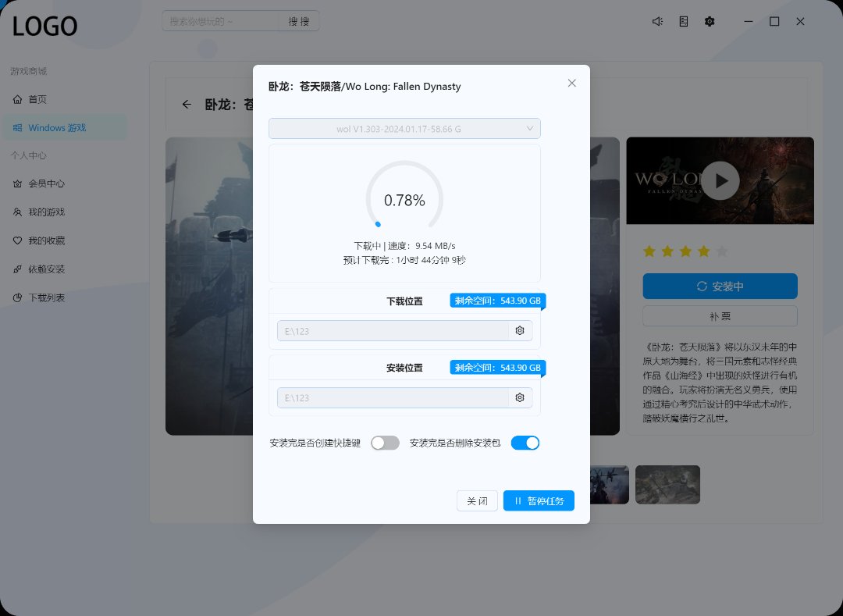The image size is (843, 616).
Task: Click the search input field
Action: (221, 21)
